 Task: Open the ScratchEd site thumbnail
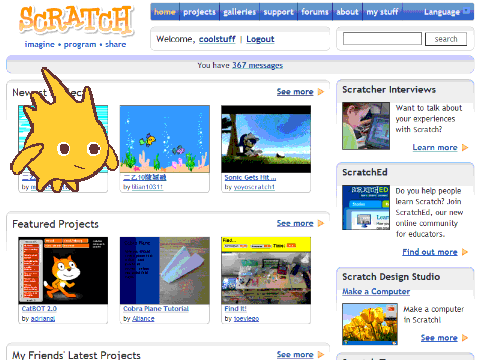click(x=366, y=208)
